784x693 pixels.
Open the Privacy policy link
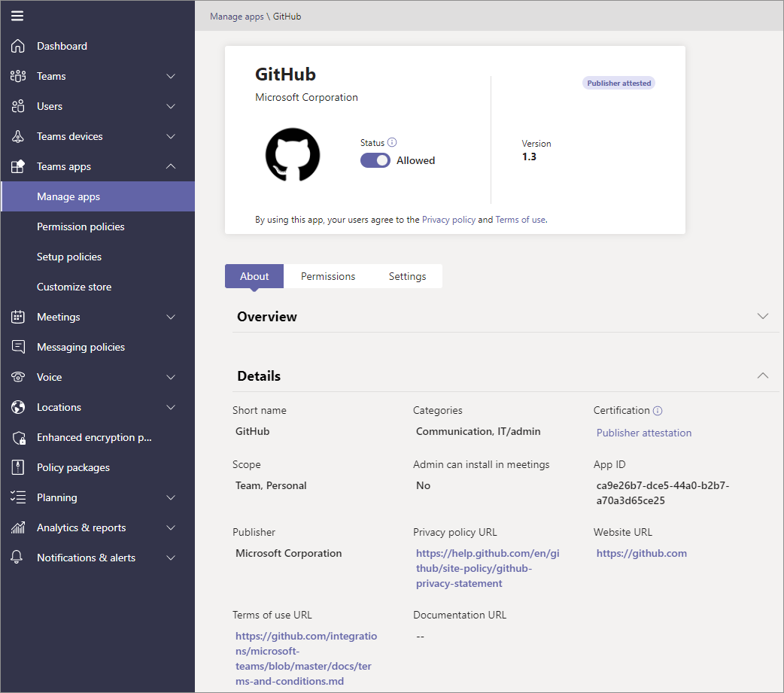click(x=448, y=220)
